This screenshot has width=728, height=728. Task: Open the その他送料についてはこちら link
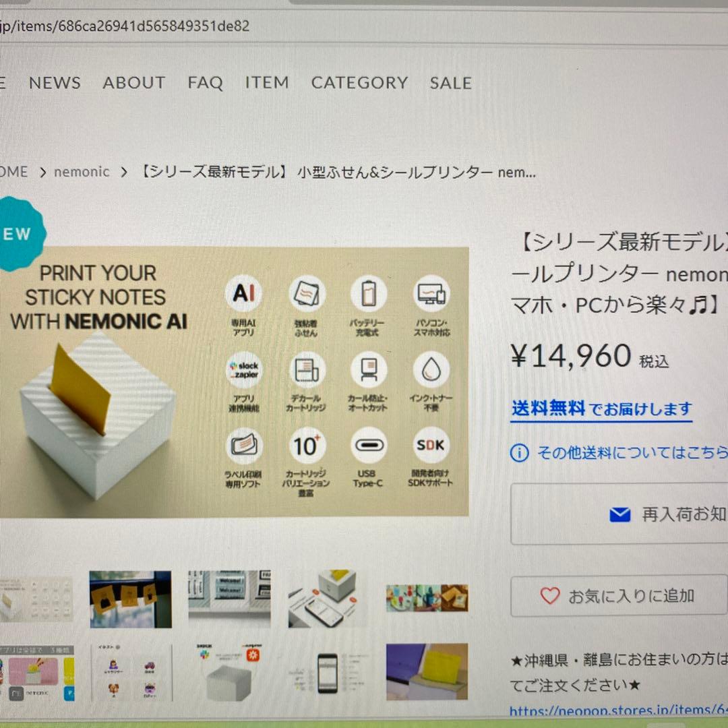[632, 453]
